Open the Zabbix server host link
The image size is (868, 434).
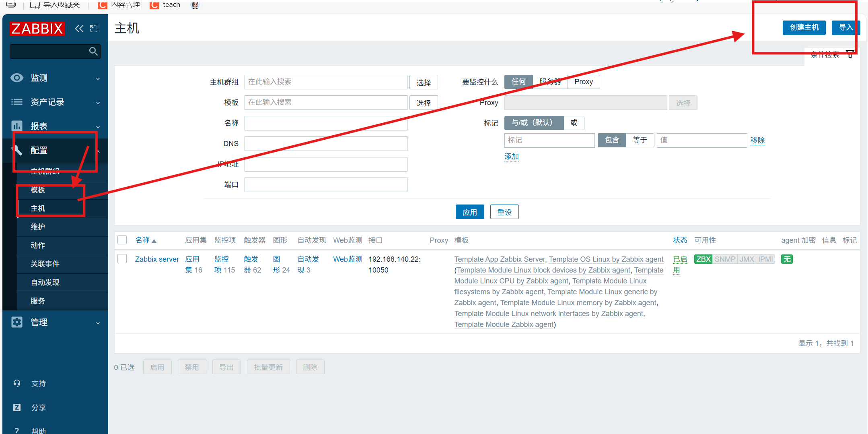point(157,259)
